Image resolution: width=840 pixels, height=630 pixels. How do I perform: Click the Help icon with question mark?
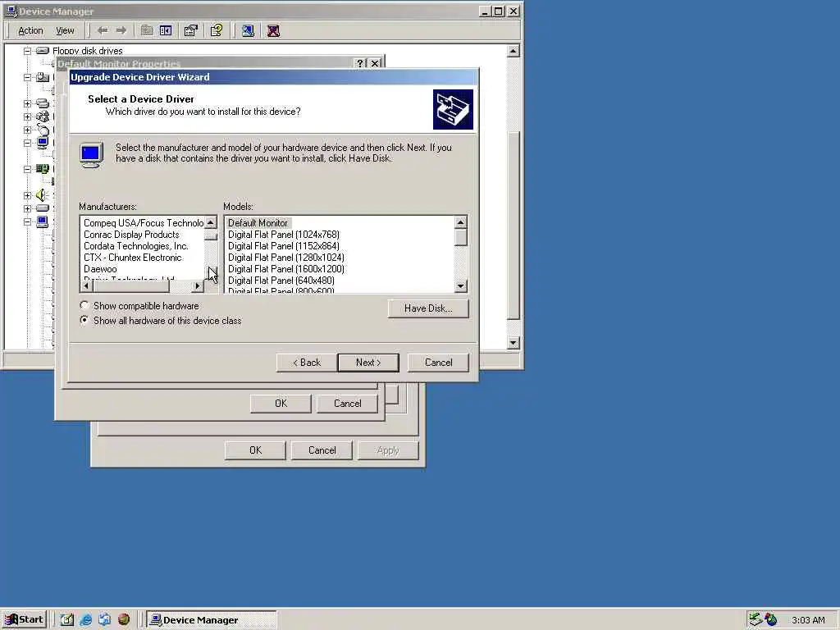217,30
